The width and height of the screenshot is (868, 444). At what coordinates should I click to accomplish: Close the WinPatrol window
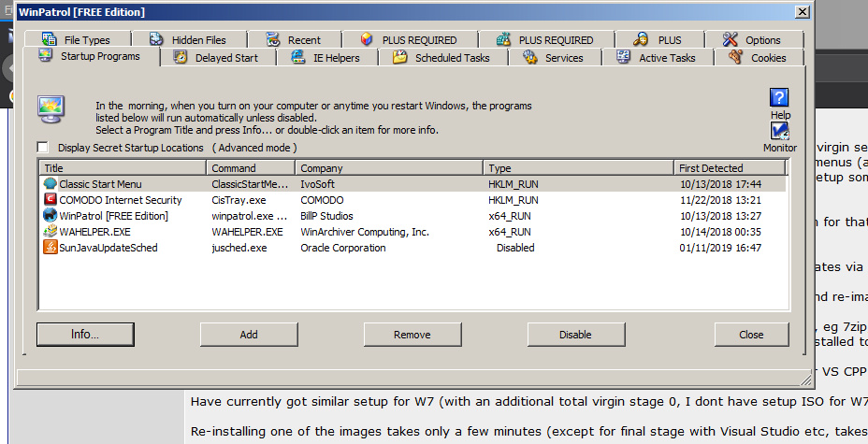pyautogui.click(x=802, y=11)
